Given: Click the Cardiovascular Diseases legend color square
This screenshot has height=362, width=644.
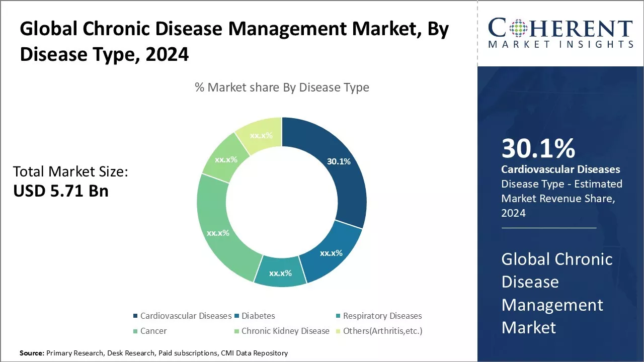Looking at the screenshot, I should point(135,316).
